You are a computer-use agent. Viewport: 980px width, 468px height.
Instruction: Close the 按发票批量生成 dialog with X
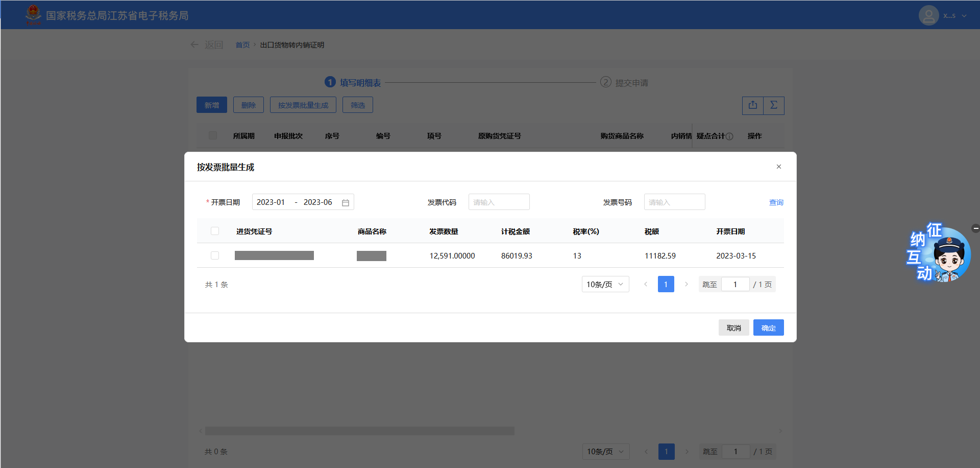tap(778, 167)
